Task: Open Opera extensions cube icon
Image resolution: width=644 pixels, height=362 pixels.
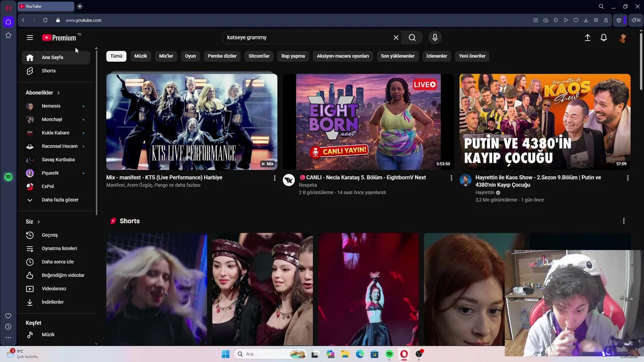Action: [619, 20]
